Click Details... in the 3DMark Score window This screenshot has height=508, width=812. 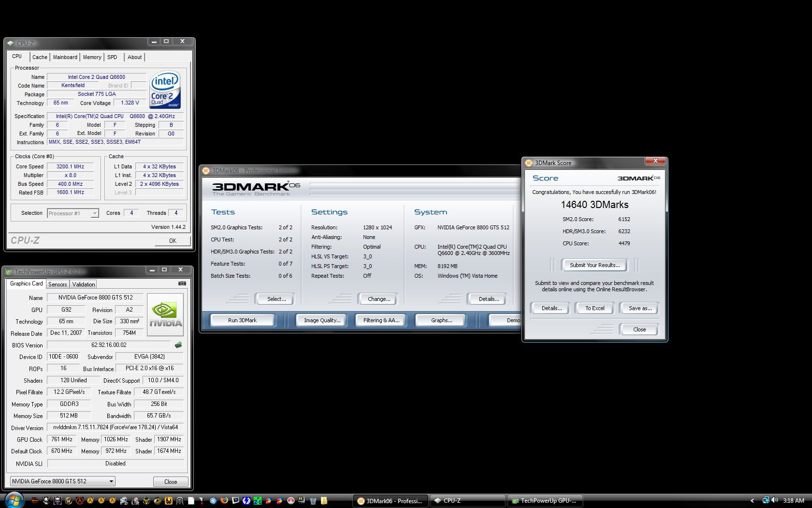click(551, 308)
